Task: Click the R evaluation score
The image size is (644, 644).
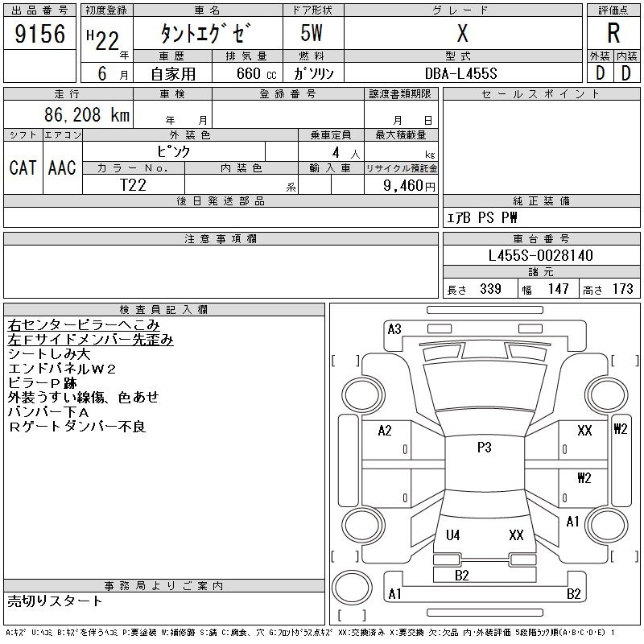Action: pyautogui.click(x=613, y=34)
